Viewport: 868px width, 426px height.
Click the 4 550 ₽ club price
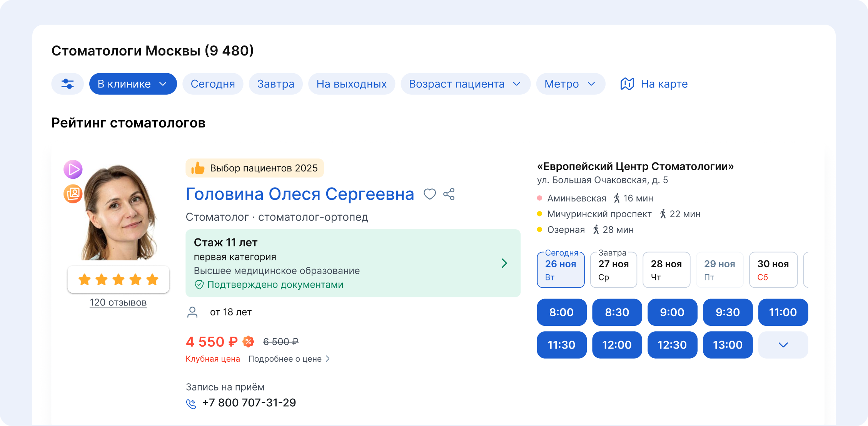(212, 342)
